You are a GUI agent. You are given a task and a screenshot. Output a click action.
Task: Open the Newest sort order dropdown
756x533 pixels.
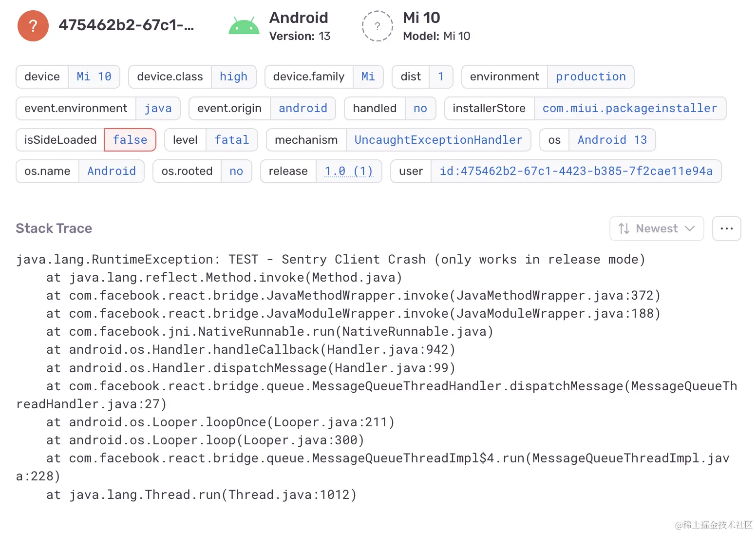click(x=657, y=228)
